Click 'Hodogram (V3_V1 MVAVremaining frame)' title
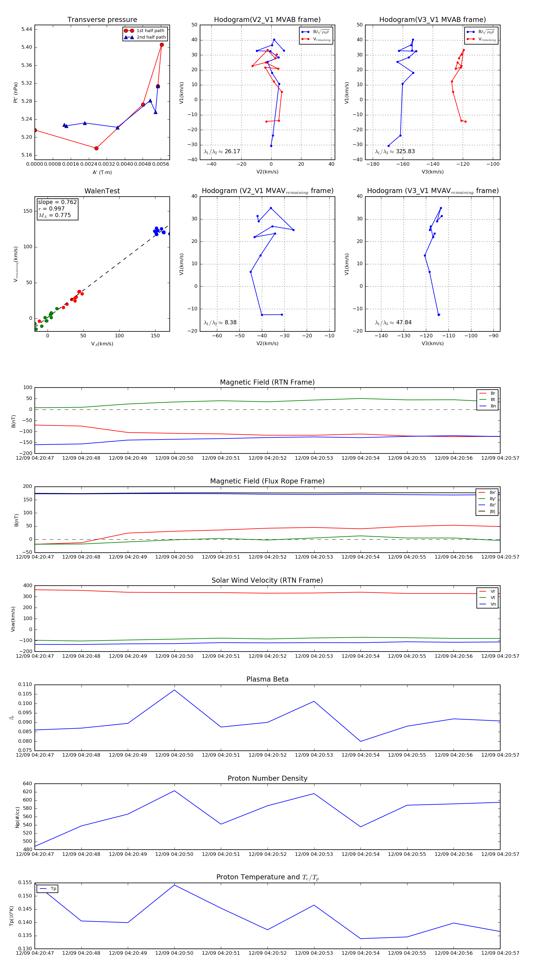Viewport: 535px width, 980px height. [432, 191]
